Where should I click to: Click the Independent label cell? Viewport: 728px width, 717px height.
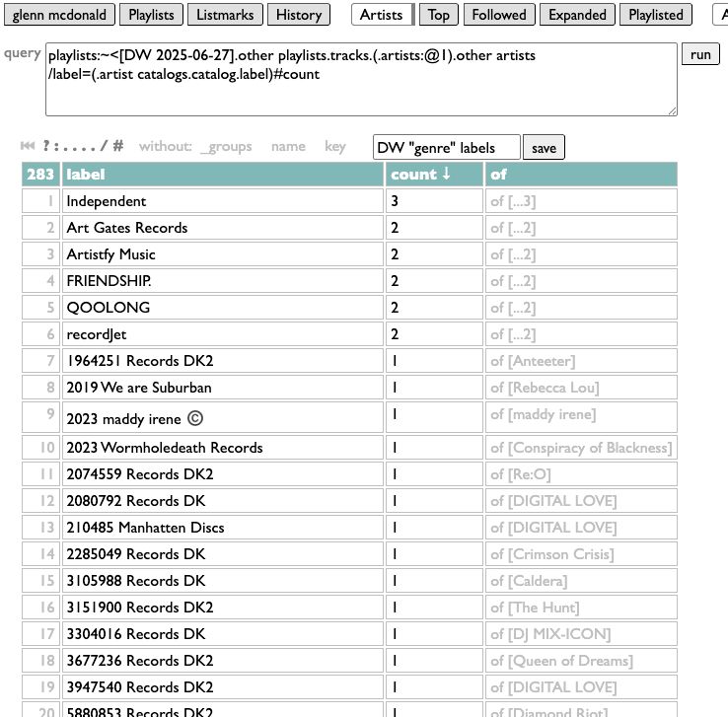pos(223,201)
